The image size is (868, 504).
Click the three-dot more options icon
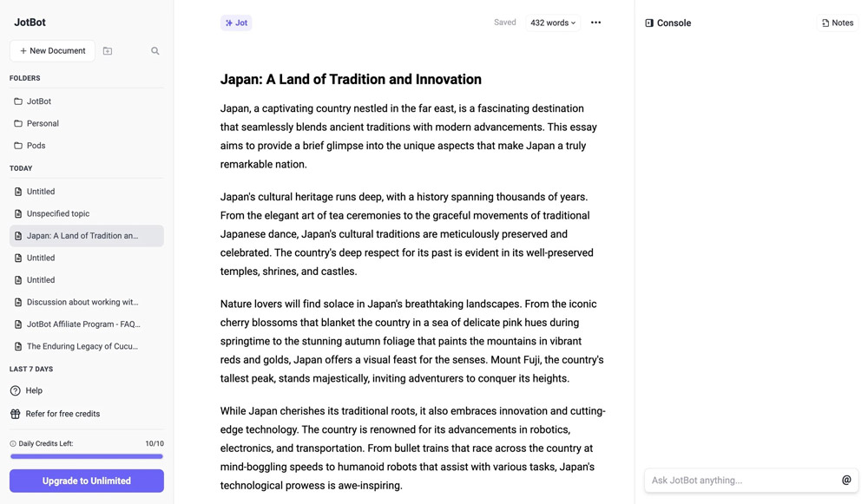595,23
